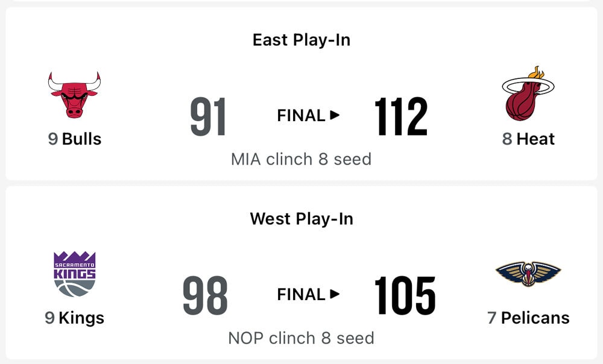Click the winner arrow in Bulls-Heat game
This screenshot has height=364, width=603.
point(335,115)
